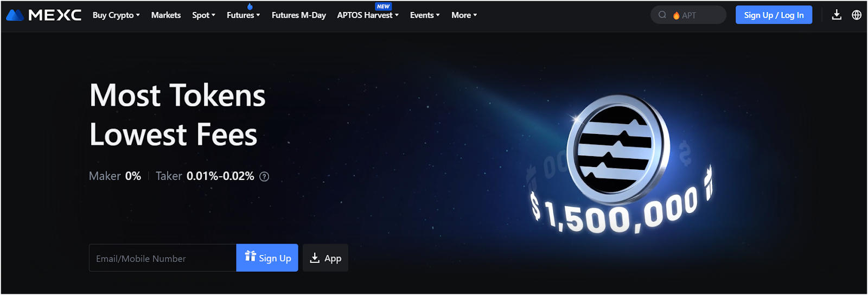Viewport: 868px width, 295px height.
Task: Click the taker fee help question icon
Action: point(264,176)
